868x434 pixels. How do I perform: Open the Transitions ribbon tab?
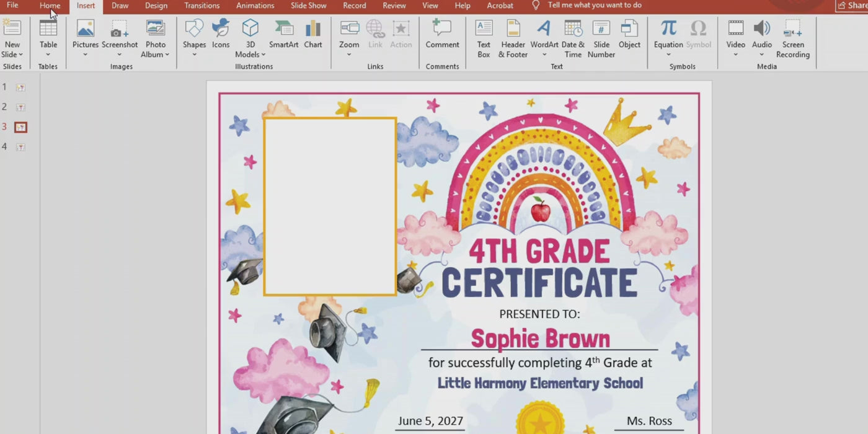[201, 6]
